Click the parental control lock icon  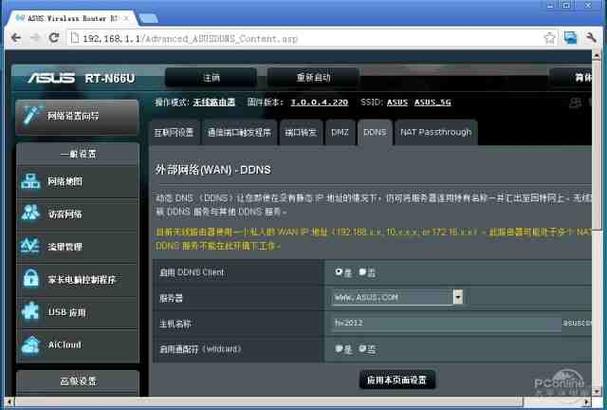tap(31, 278)
